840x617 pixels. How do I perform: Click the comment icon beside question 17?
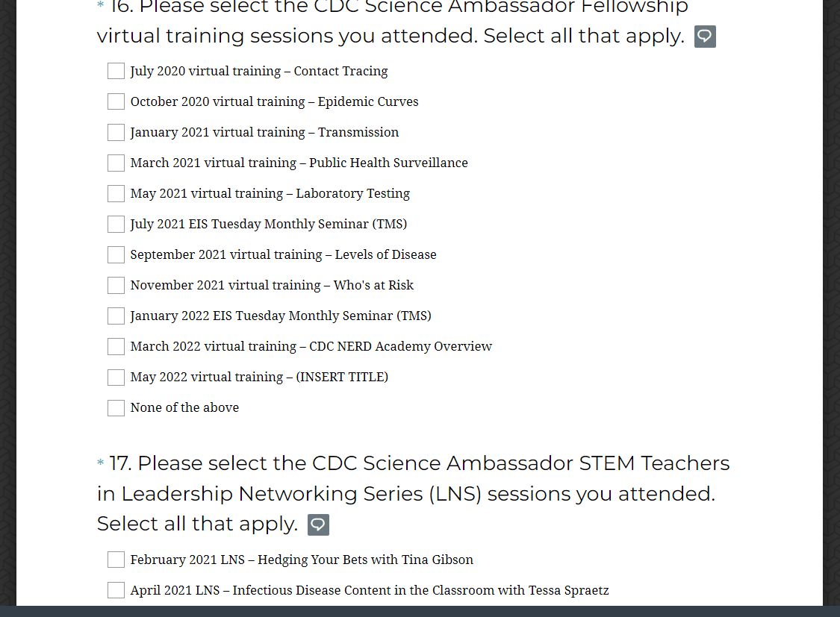[318, 524]
